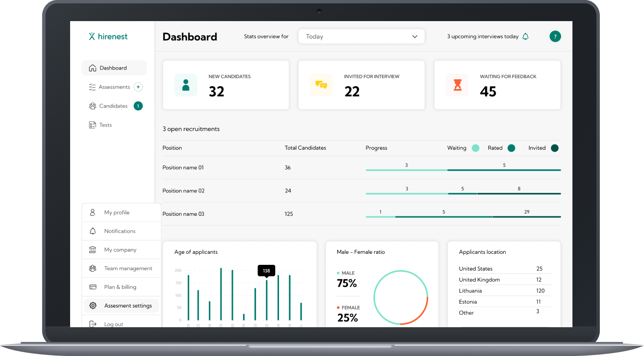The height and width of the screenshot is (356, 644).
Task: Click the Waiting legend color dot
Action: click(475, 148)
